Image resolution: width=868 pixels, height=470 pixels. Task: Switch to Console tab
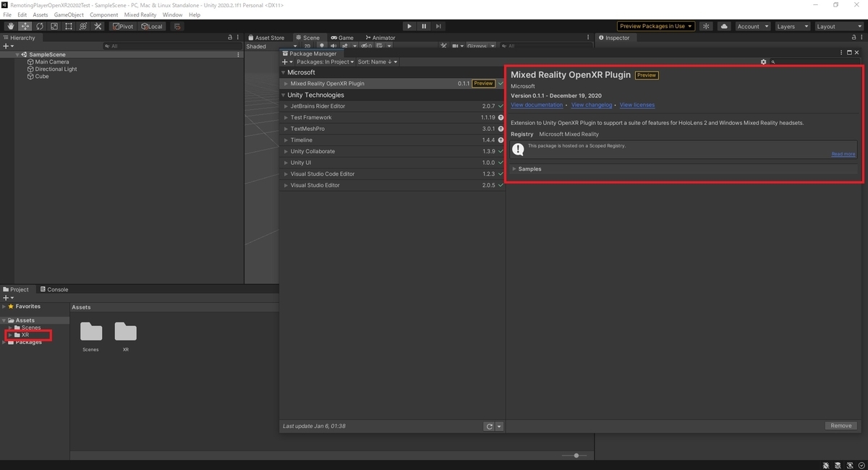point(54,289)
